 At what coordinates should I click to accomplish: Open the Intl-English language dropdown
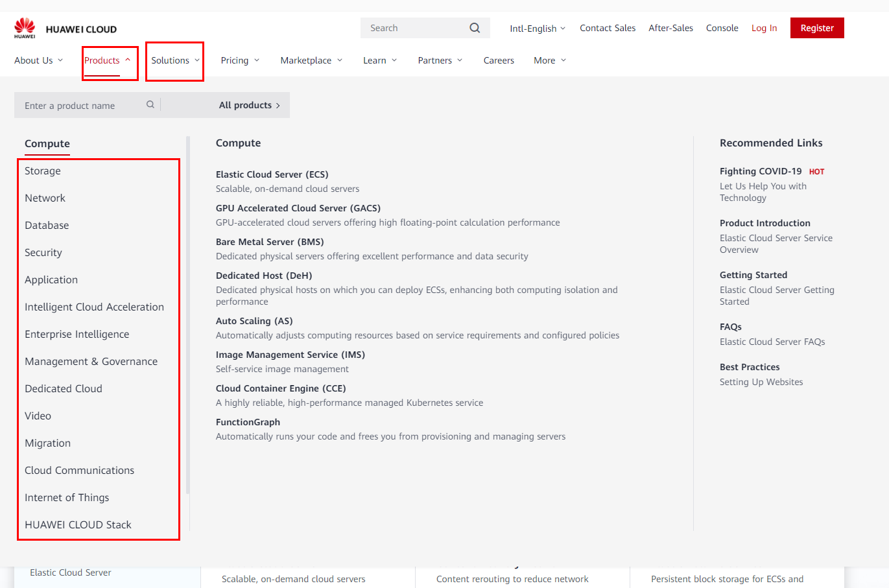(x=538, y=29)
